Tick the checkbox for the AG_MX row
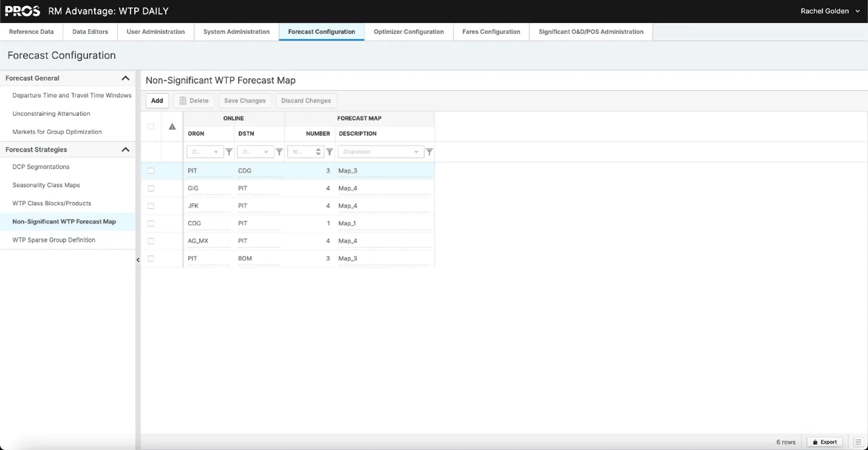 (x=151, y=241)
